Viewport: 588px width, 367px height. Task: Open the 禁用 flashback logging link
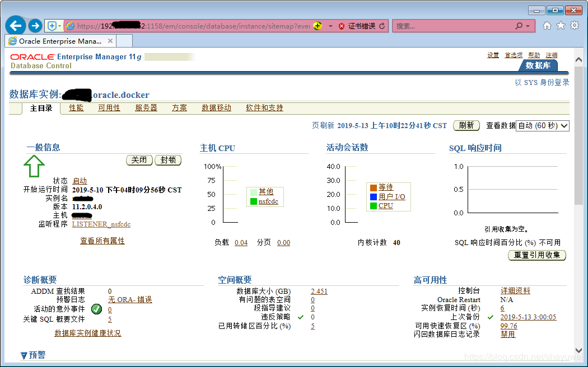508,335
